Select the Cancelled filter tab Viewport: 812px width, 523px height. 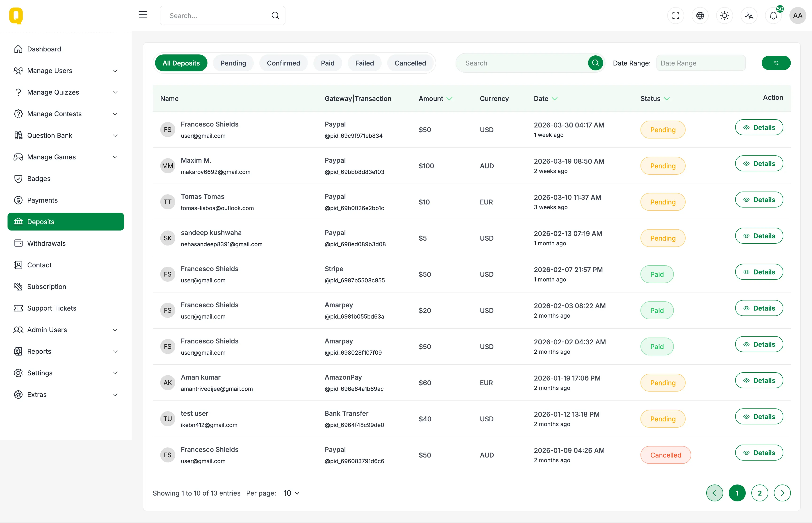[410, 63]
